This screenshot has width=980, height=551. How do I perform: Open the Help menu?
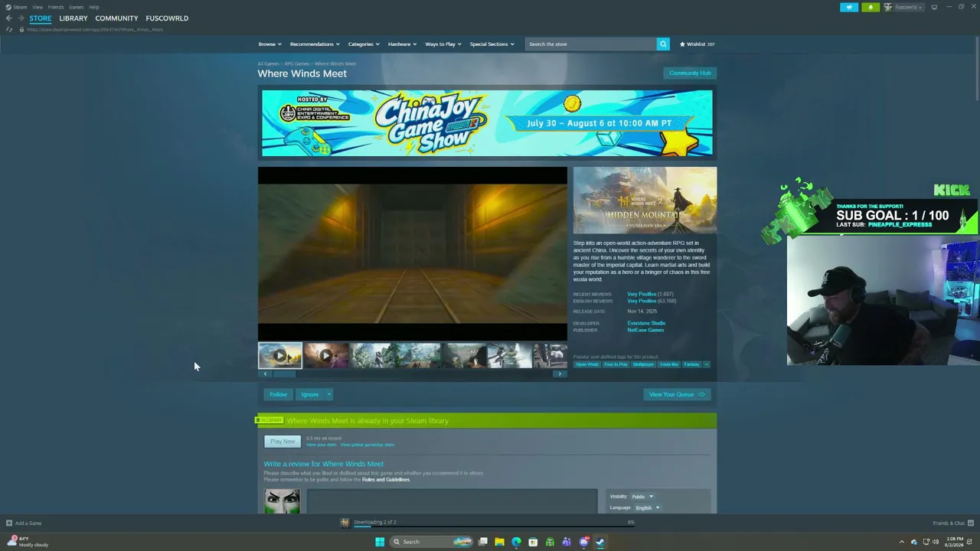click(93, 7)
